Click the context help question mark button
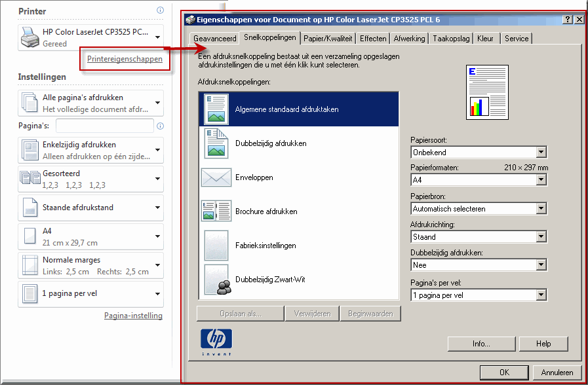The width and height of the screenshot is (588, 385). tap(567, 20)
